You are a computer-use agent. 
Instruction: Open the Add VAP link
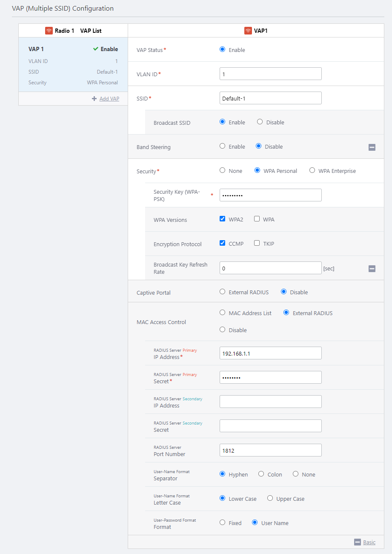[x=109, y=99]
